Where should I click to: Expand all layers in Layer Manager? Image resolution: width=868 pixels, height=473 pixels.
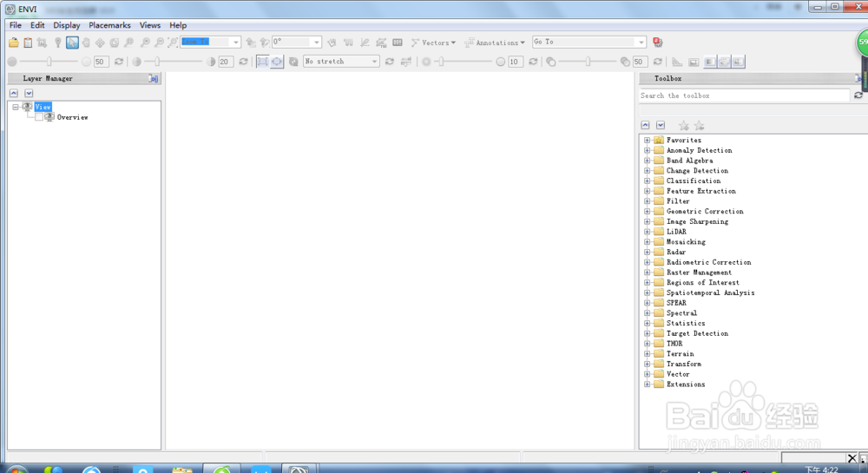[29, 93]
